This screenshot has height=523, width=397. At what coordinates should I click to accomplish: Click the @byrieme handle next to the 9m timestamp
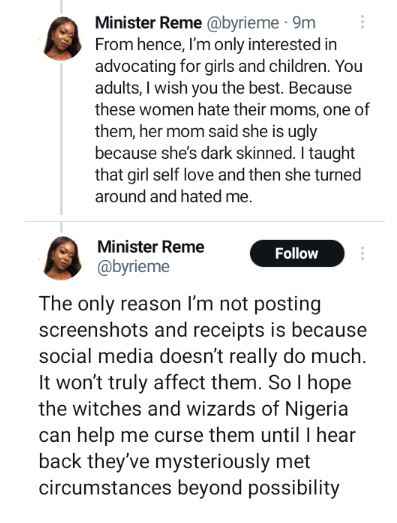pyautogui.click(x=243, y=23)
